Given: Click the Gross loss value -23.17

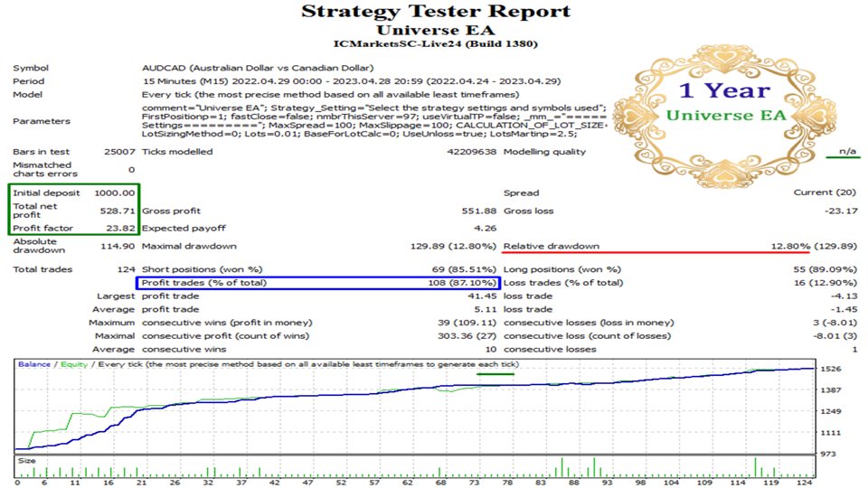Looking at the screenshot, I should point(841,211).
